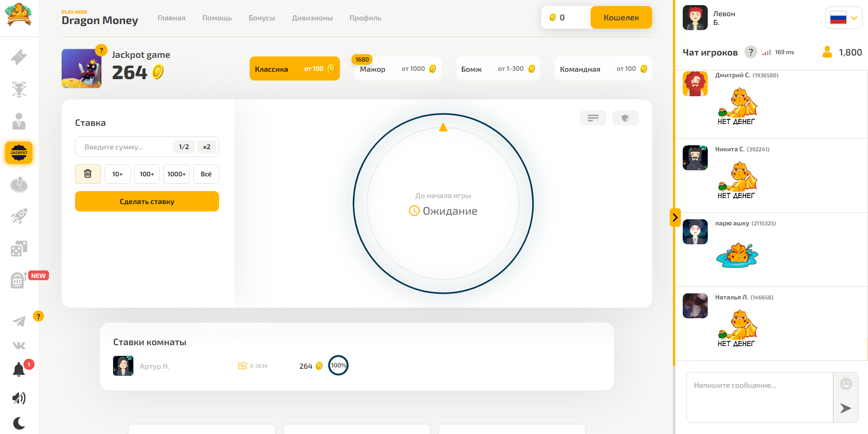Mute sound with the speaker icon
The width and height of the screenshot is (868, 434).
[19, 398]
